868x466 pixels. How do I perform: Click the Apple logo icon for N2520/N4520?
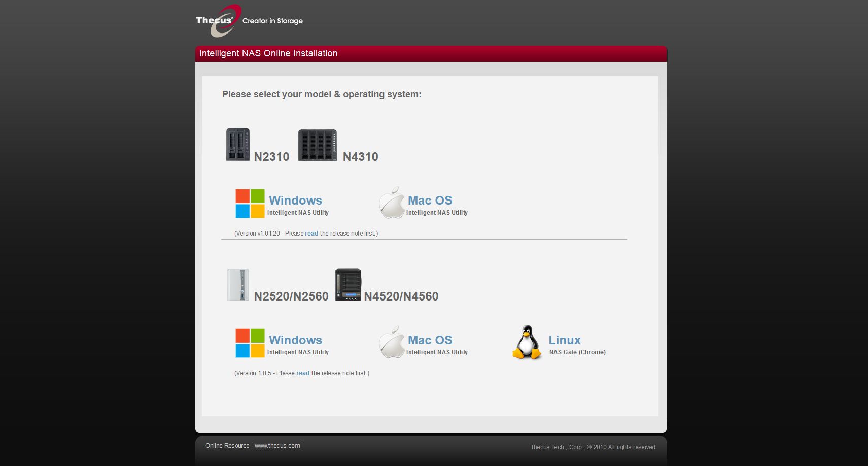click(392, 342)
